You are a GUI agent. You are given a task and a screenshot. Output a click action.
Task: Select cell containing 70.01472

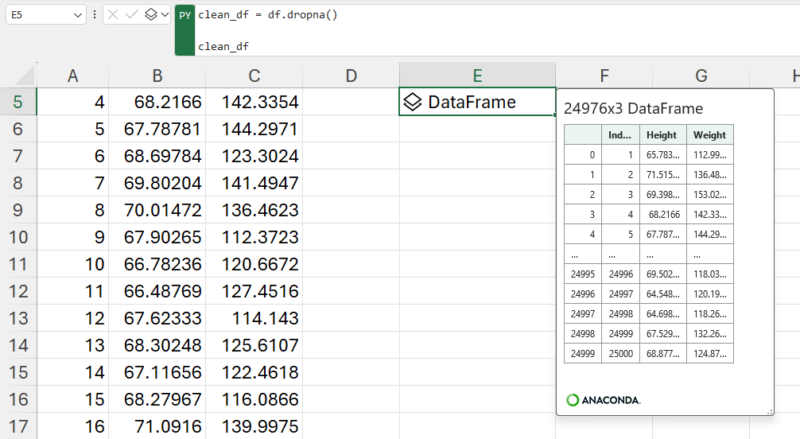[x=156, y=211]
